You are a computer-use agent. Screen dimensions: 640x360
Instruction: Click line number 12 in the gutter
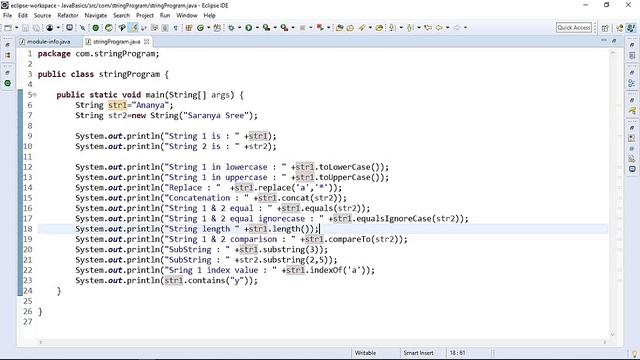27,167
